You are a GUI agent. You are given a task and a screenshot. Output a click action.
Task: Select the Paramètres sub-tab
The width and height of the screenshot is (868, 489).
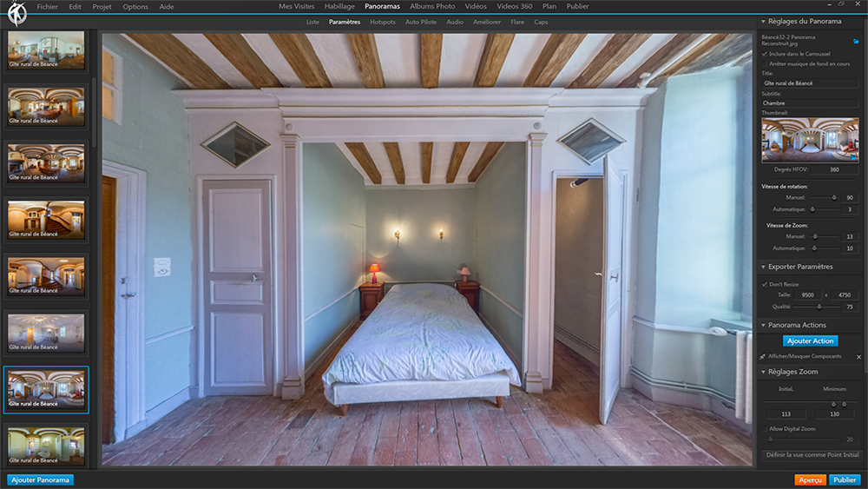(x=345, y=23)
